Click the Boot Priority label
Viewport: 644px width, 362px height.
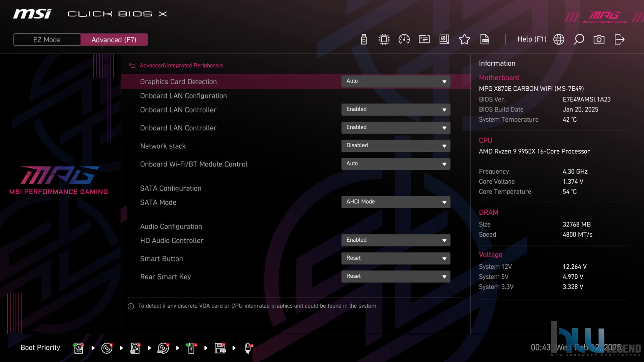40,348
